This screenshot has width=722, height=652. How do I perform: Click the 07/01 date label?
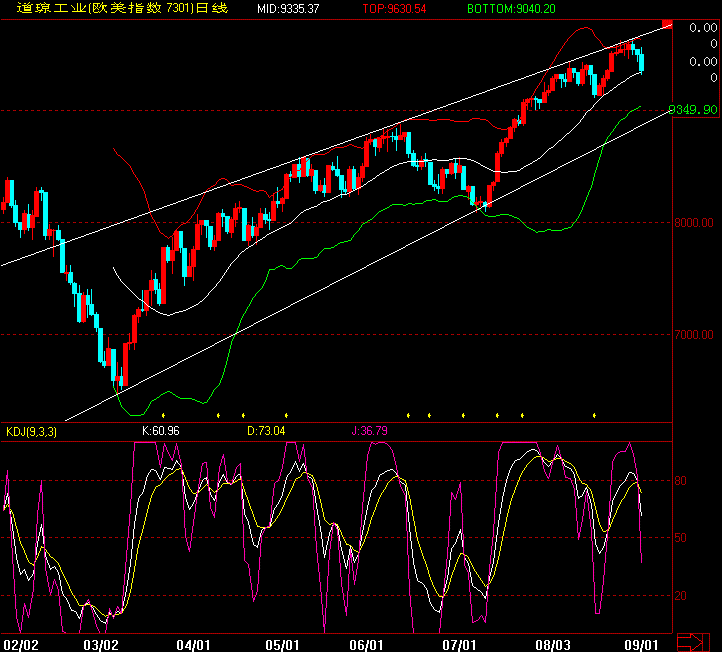459,645
